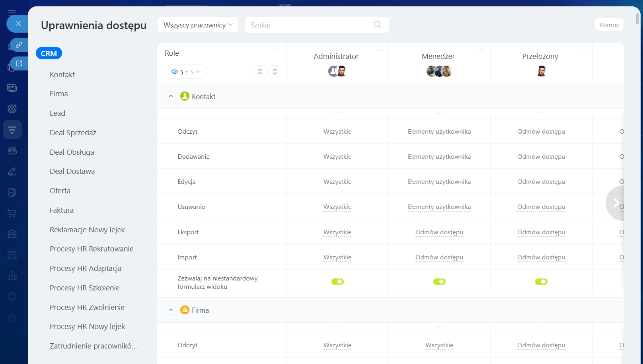This screenshot has width=643, height=364.
Task: Select Deal Sprzedaż in the left menu
Action: (x=73, y=132)
